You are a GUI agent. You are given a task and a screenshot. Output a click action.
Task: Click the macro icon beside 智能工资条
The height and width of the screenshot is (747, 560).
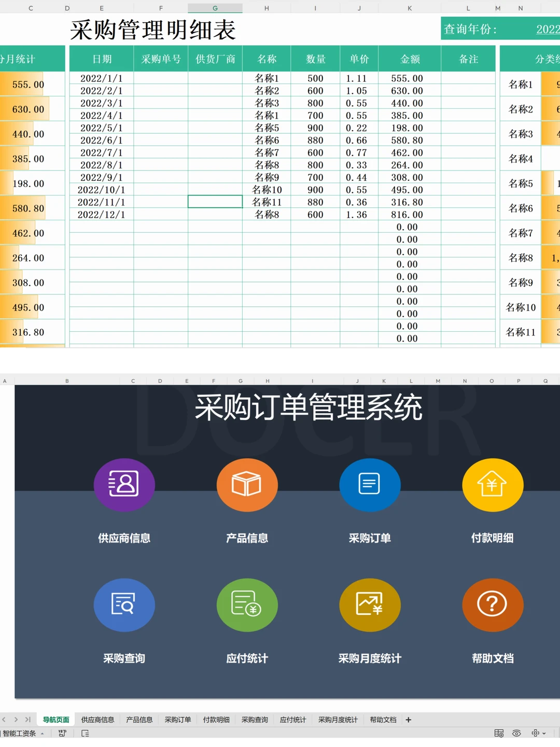(62, 733)
